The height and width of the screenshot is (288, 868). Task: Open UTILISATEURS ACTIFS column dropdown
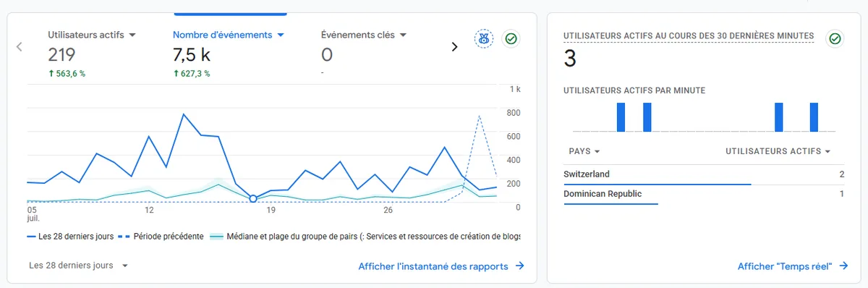[x=778, y=151]
